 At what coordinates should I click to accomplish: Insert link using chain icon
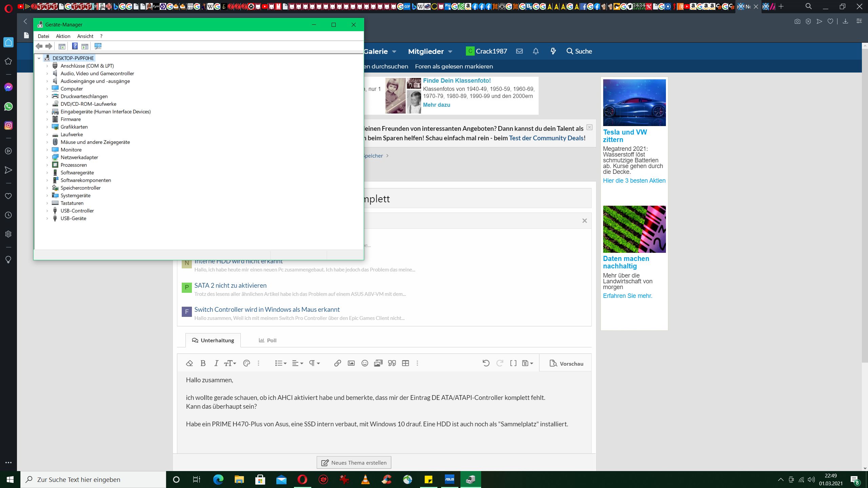[337, 363]
